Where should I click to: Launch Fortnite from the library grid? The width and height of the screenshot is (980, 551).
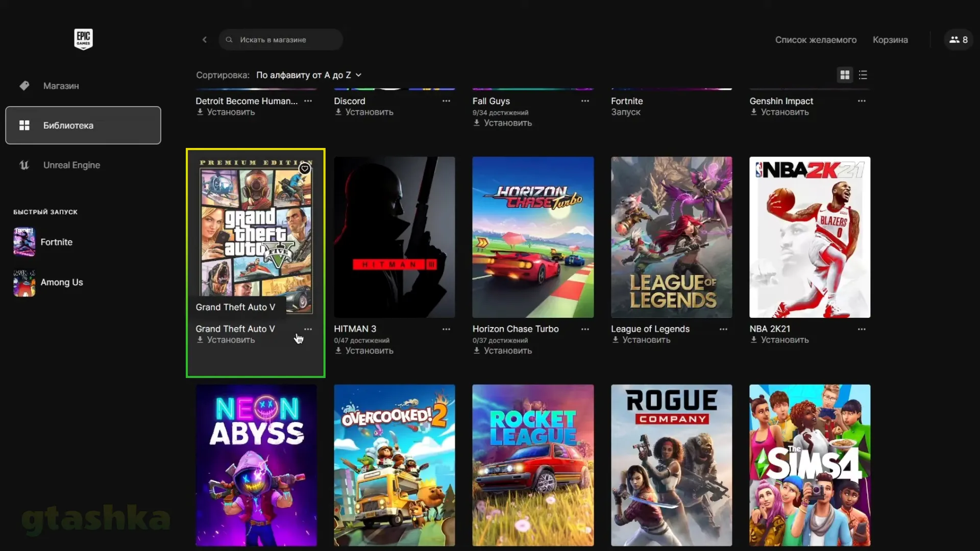pos(626,112)
